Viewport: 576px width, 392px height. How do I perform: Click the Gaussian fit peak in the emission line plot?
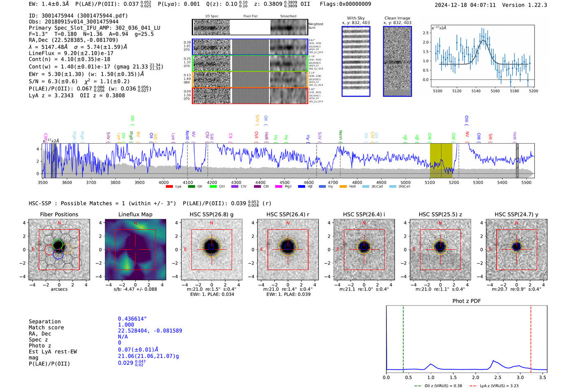pos(484,40)
